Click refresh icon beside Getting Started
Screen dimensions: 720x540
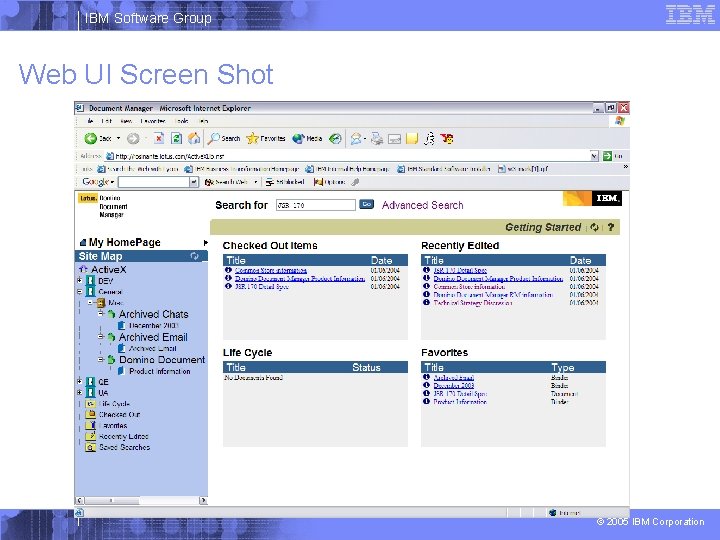click(594, 227)
